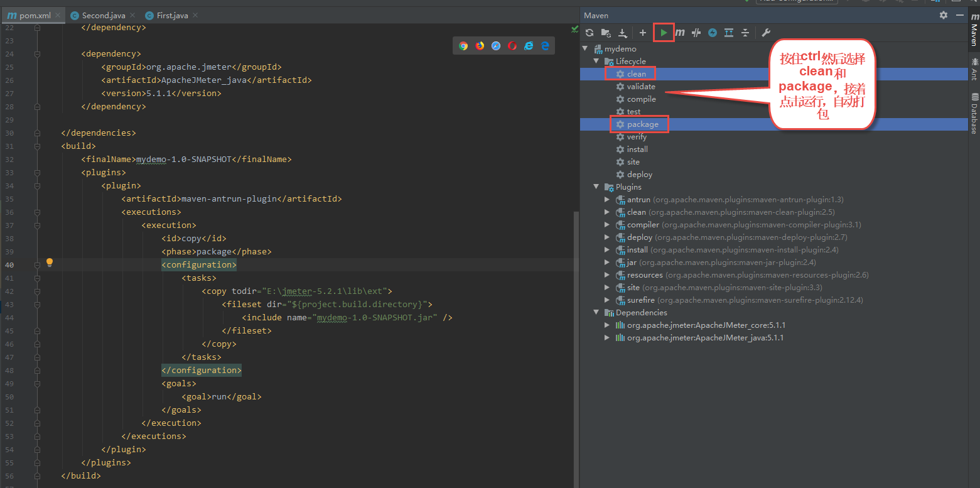Click the intention lightbulb on line 40
980x488 pixels.
50,263
